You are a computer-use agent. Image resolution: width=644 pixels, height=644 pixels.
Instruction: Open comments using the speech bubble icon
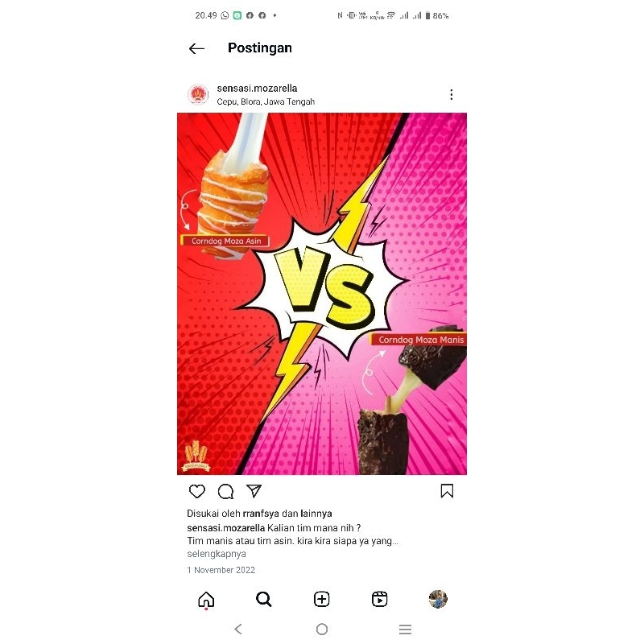click(x=225, y=491)
